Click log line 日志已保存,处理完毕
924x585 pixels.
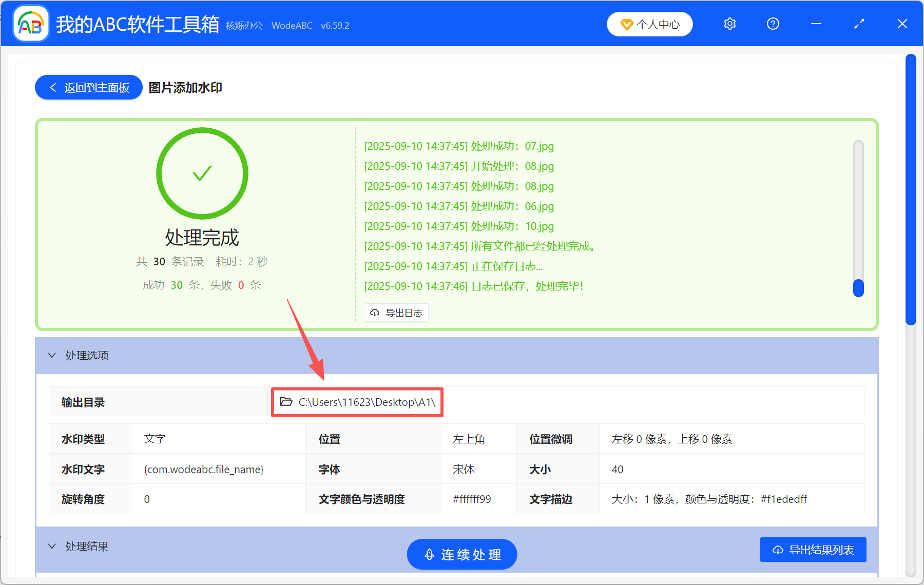click(474, 286)
